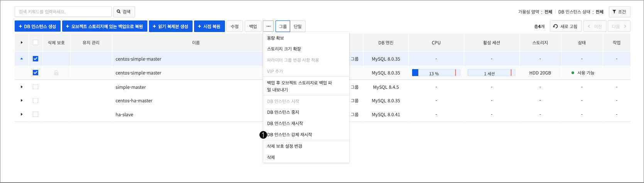Toggle the ··· more actions dropdown
Image resolution: width=644 pixels, height=183 pixels.
(269, 26)
